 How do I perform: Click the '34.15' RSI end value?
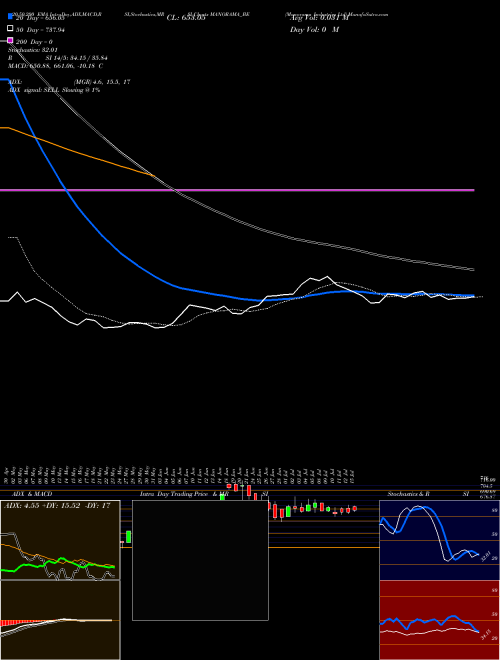485,635
